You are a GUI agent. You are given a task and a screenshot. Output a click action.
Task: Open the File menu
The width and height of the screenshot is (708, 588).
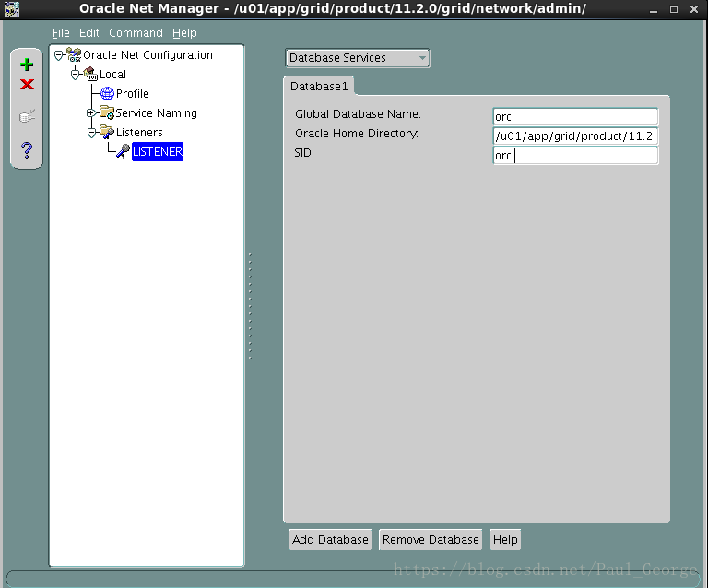click(61, 33)
